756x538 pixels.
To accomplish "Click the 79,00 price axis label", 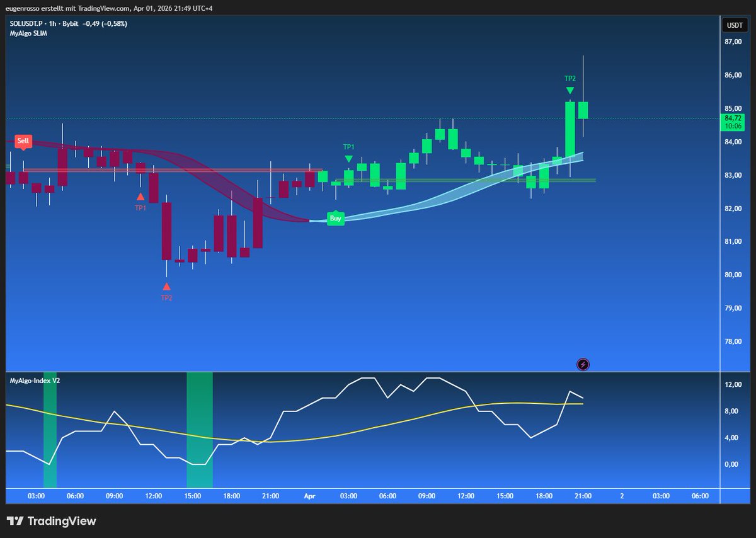I will 733,308.
